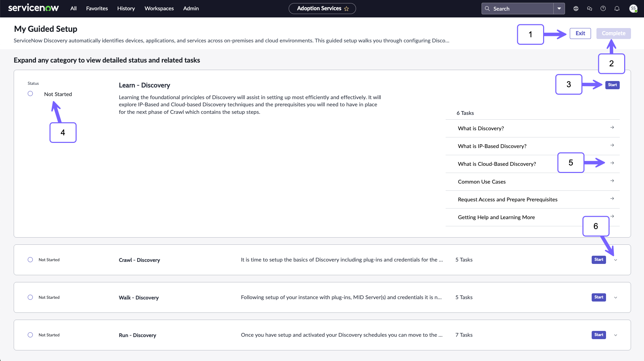Open the History menu
The height and width of the screenshot is (361, 644).
click(x=126, y=9)
